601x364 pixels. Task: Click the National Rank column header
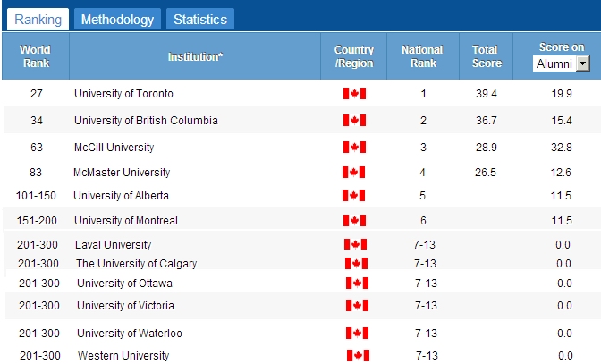coord(421,56)
